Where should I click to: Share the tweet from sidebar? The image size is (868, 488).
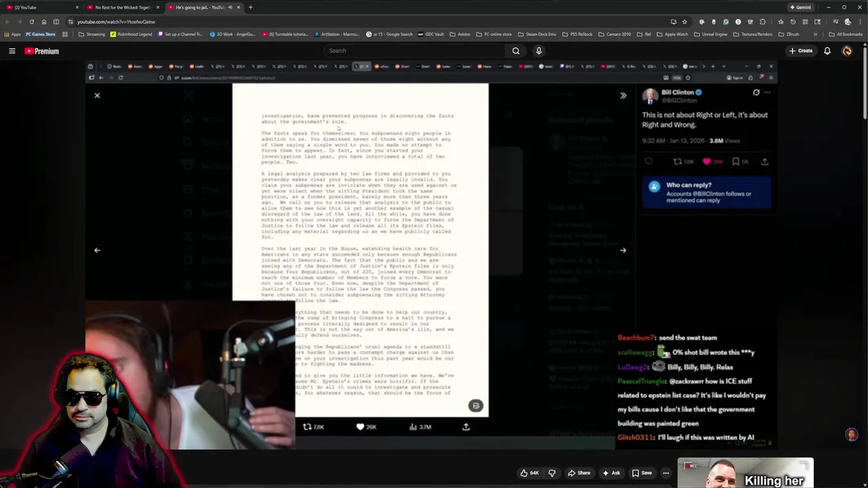[x=764, y=162]
